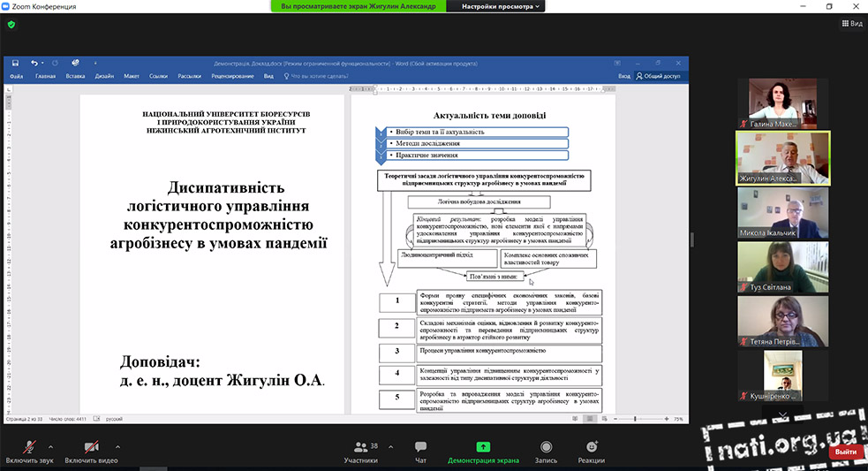This screenshot has width=868, height=471.
Task: Open Undo history dropdown arrow in Word
Action: click(42, 63)
